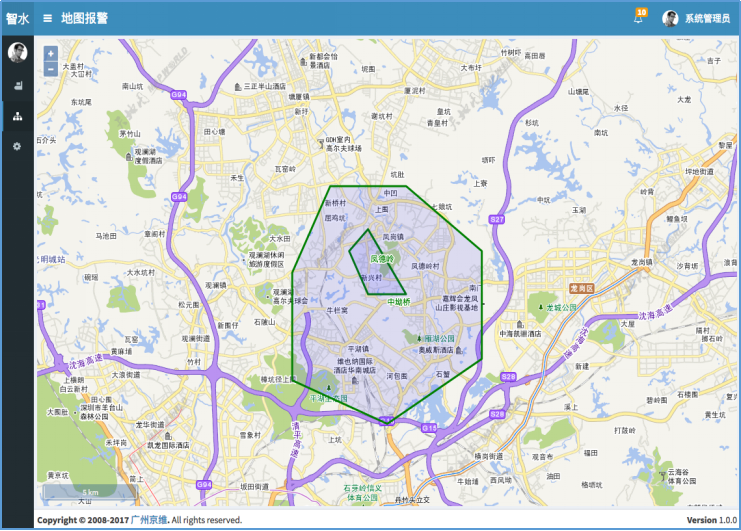Viewport: 741px width, 531px height.
Task: Open the sidebar item above the hierarchy icon
Action: tap(17, 86)
